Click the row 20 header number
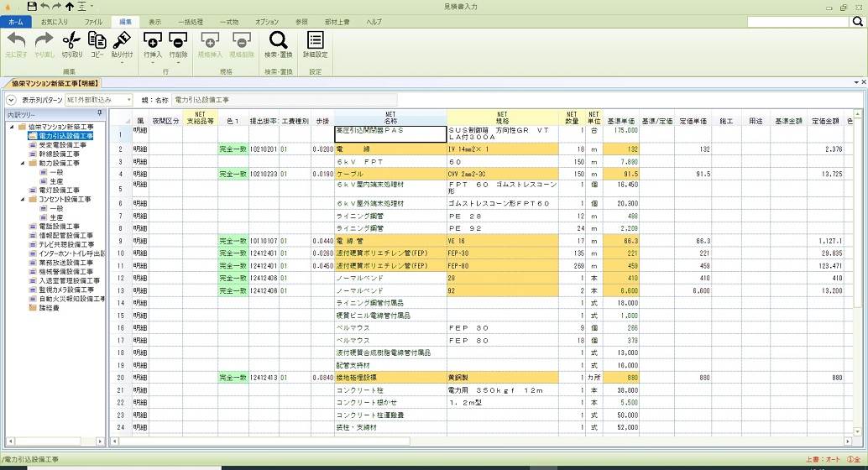The height and width of the screenshot is (470, 868). coord(120,379)
